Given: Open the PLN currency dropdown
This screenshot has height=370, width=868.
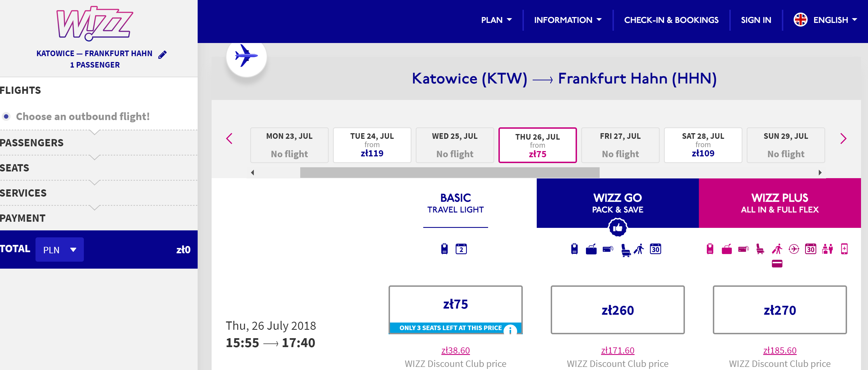Looking at the screenshot, I should [x=60, y=249].
